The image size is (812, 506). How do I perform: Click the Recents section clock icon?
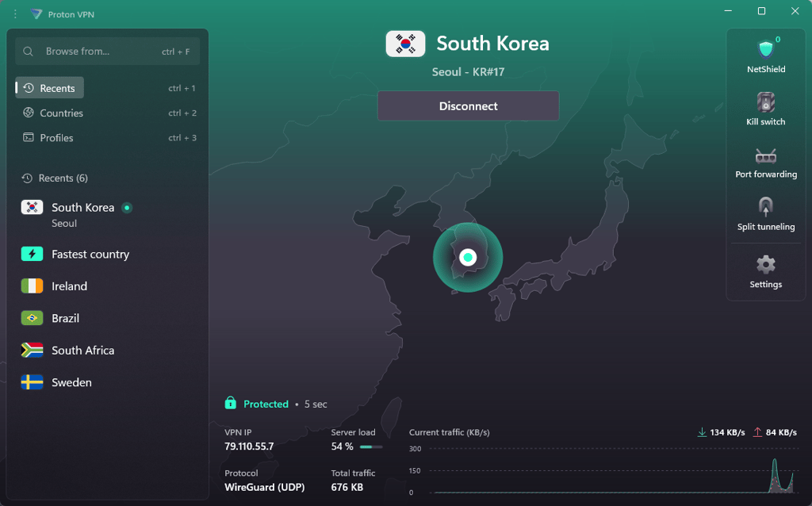[x=27, y=178]
